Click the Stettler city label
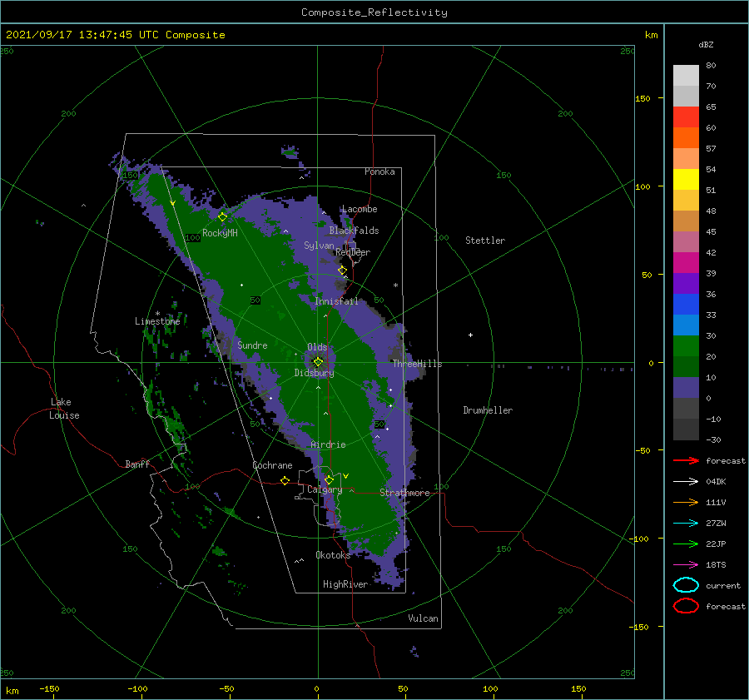This screenshot has width=749, height=700. pyautogui.click(x=485, y=241)
